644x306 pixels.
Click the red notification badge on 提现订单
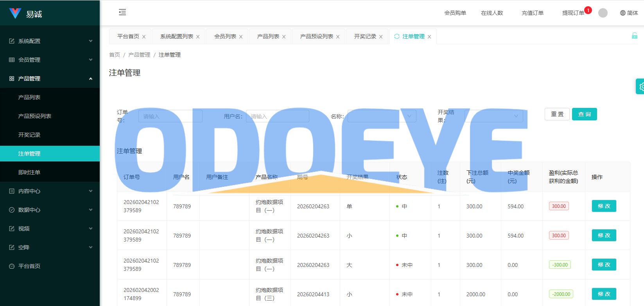[588, 10]
